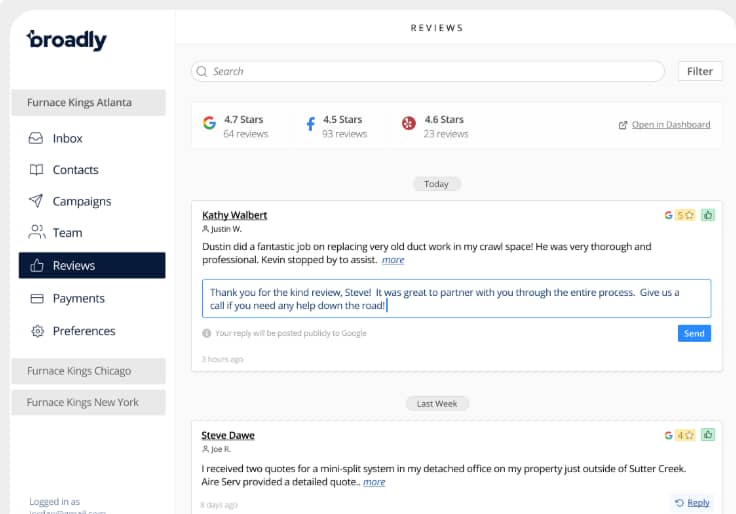Click the Broadly logo

pyautogui.click(x=66, y=40)
